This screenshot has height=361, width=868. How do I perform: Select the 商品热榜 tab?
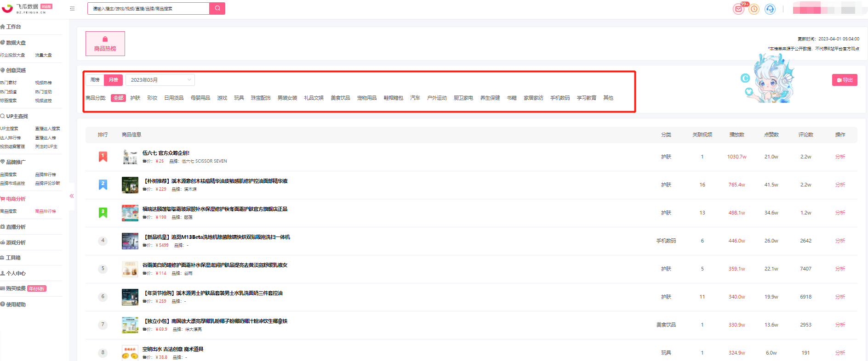105,44
